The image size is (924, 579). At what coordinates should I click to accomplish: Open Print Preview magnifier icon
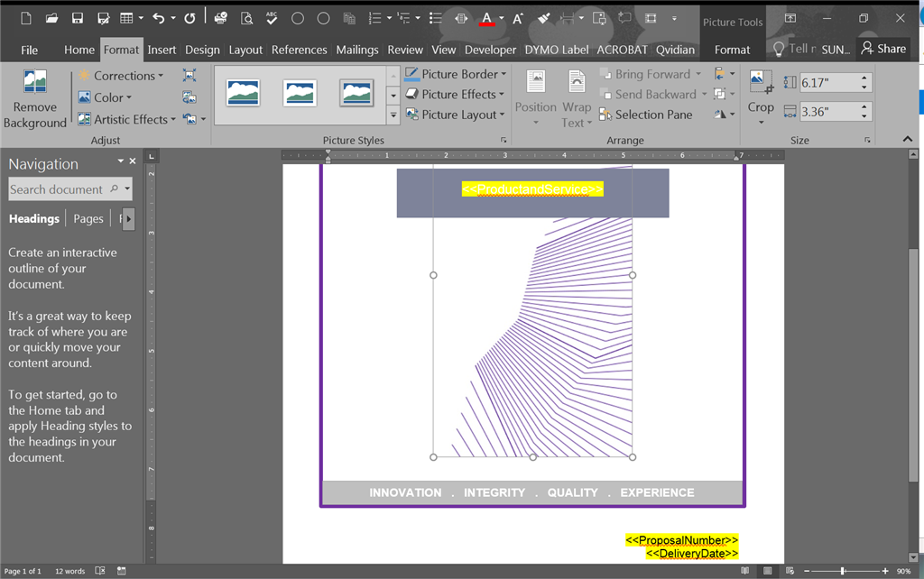[x=247, y=19]
